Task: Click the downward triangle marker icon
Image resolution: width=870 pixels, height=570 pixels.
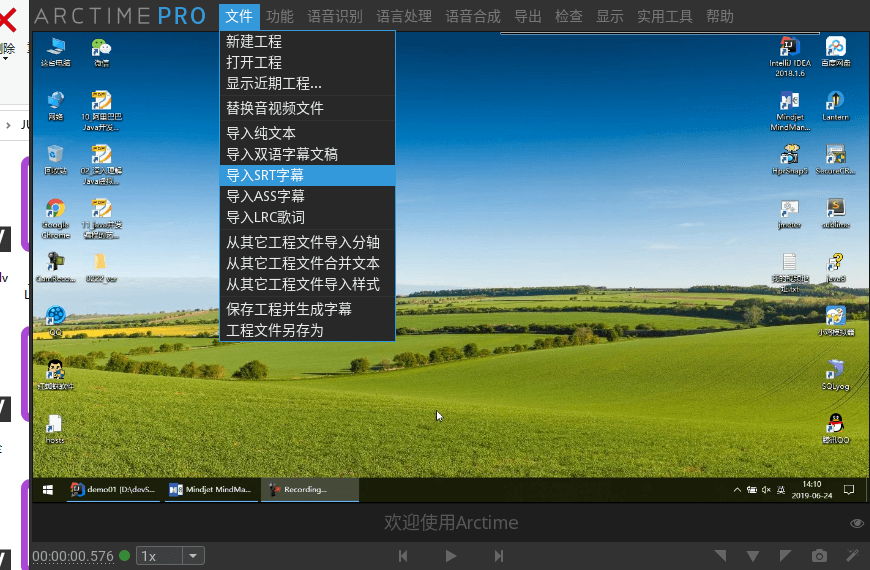Action: (753, 556)
